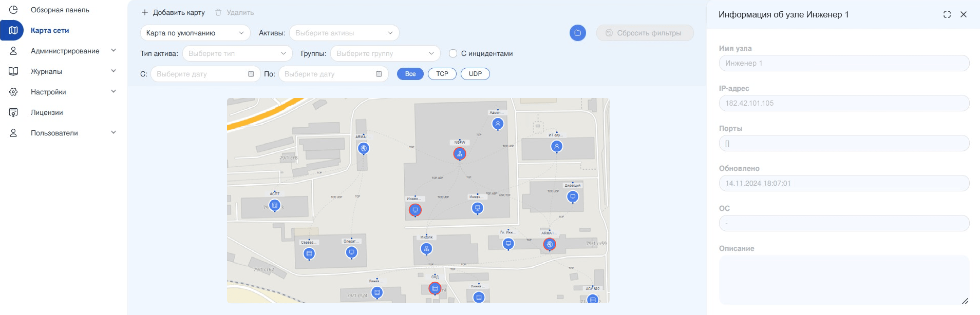Select the АСПТ node icon on the map
The height and width of the screenshot is (315, 980).
pyautogui.click(x=275, y=205)
